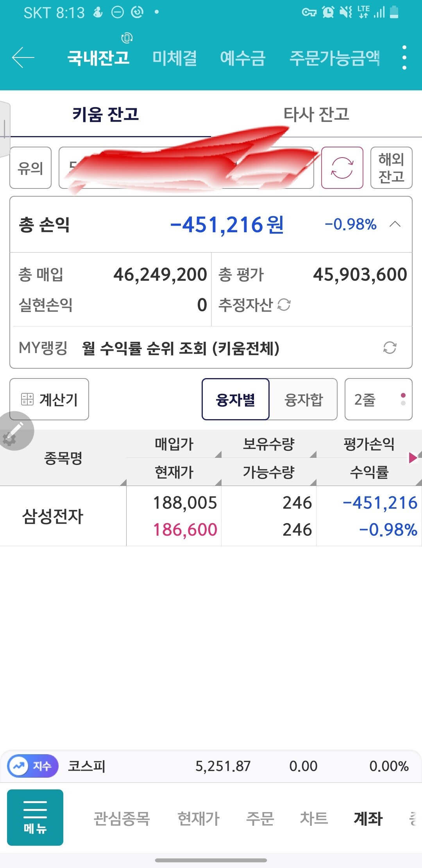Open the 메뉴 hamburger menu
Screen dimensions: 422x868
click(35, 817)
